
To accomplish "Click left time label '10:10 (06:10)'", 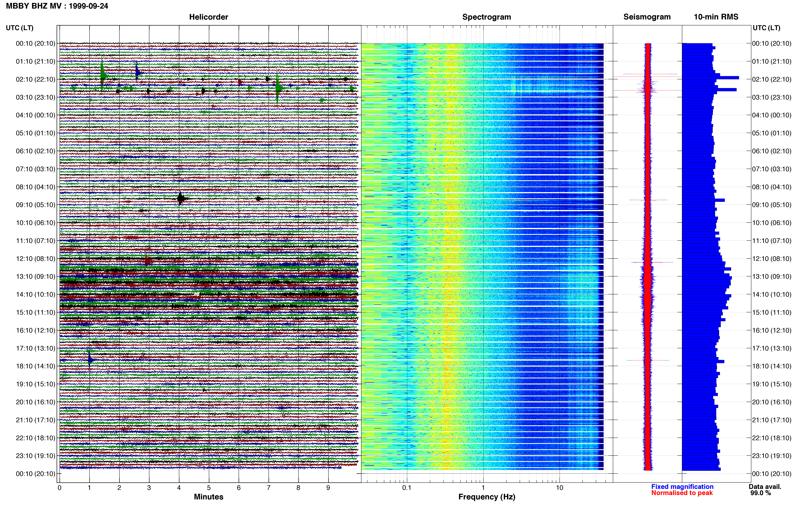I will pyautogui.click(x=36, y=223).
